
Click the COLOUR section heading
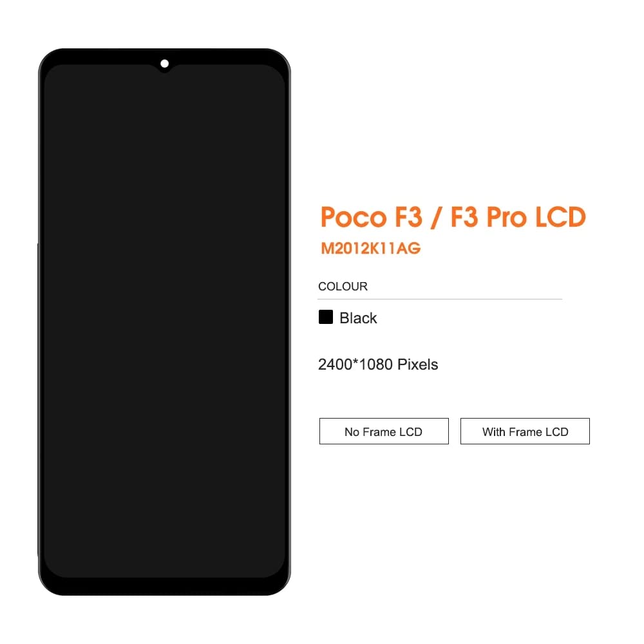(343, 287)
